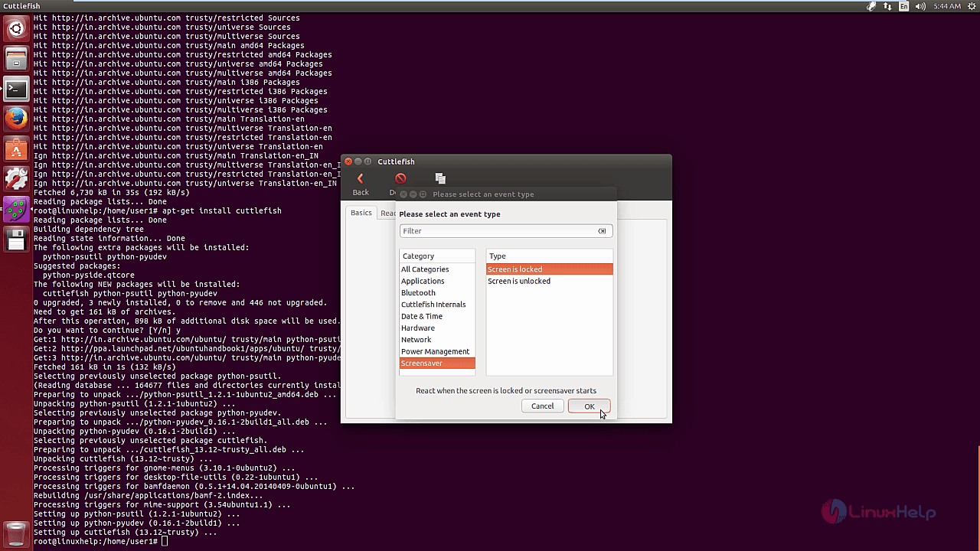
Task: Click the 5:44 AM clock
Action: point(946,6)
